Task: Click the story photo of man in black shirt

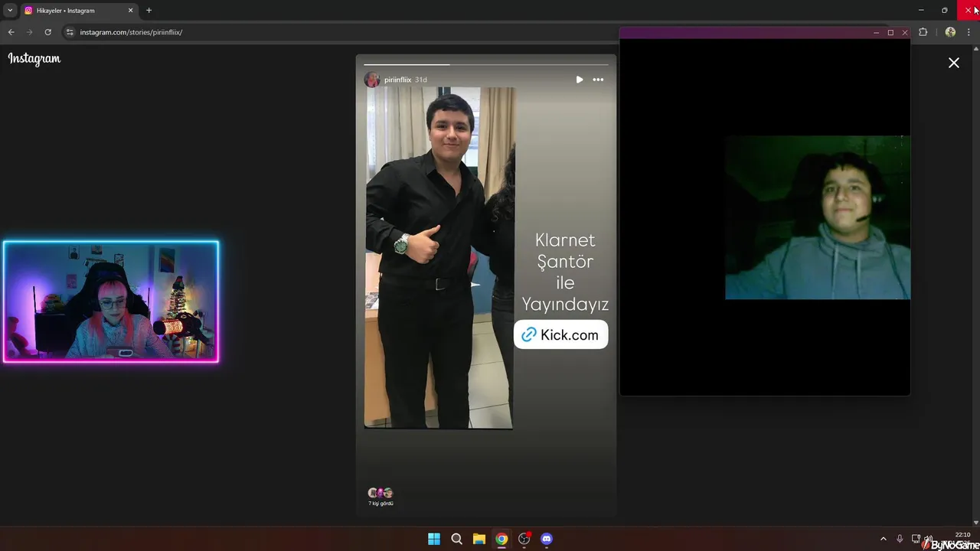Action: (x=439, y=257)
